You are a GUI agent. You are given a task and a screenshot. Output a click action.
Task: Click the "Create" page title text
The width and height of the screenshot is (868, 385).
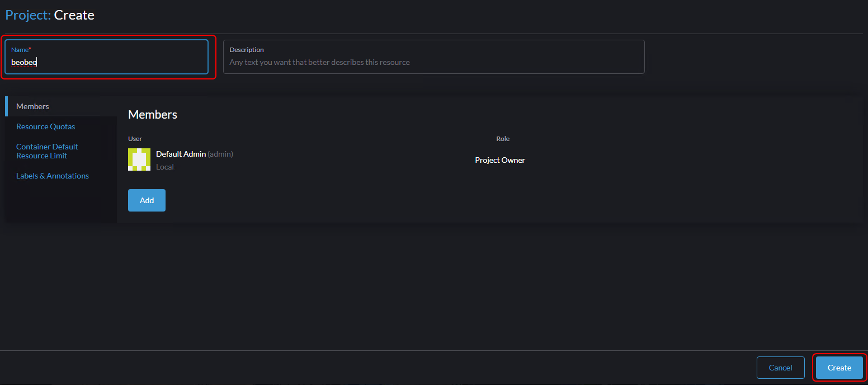(74, 15)
